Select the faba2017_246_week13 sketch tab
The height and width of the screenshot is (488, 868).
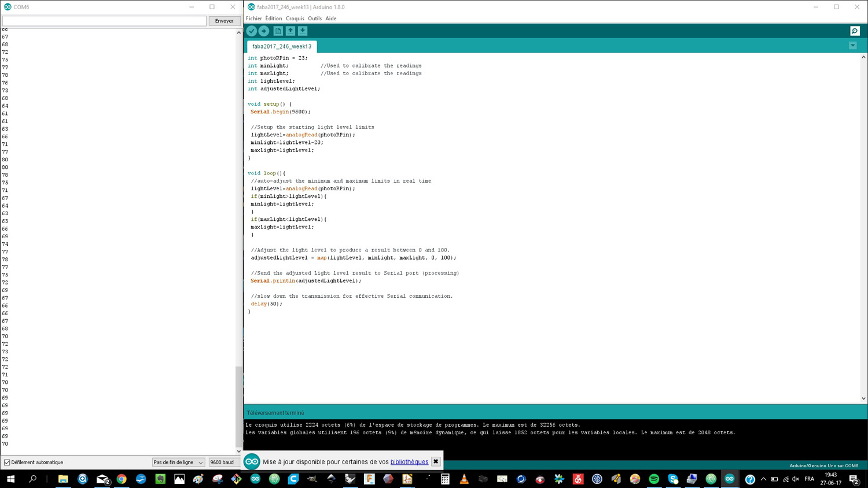pos(282,46)
